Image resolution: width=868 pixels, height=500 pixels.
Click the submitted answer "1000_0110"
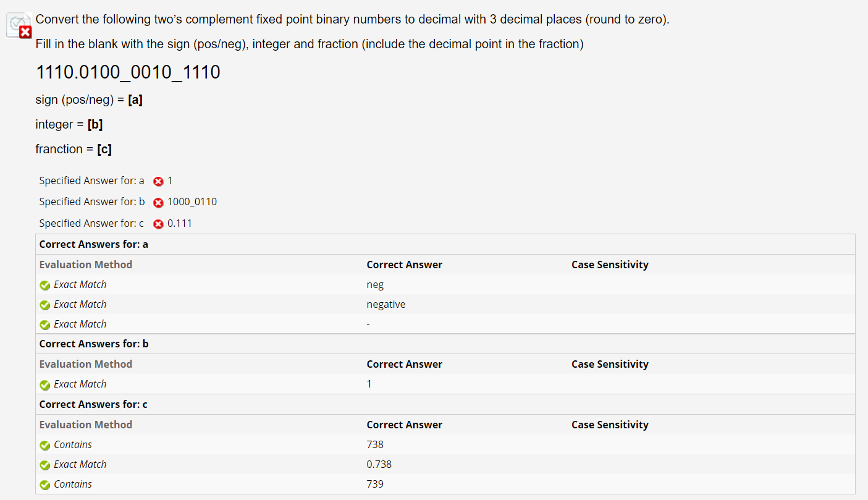point(192,201)
